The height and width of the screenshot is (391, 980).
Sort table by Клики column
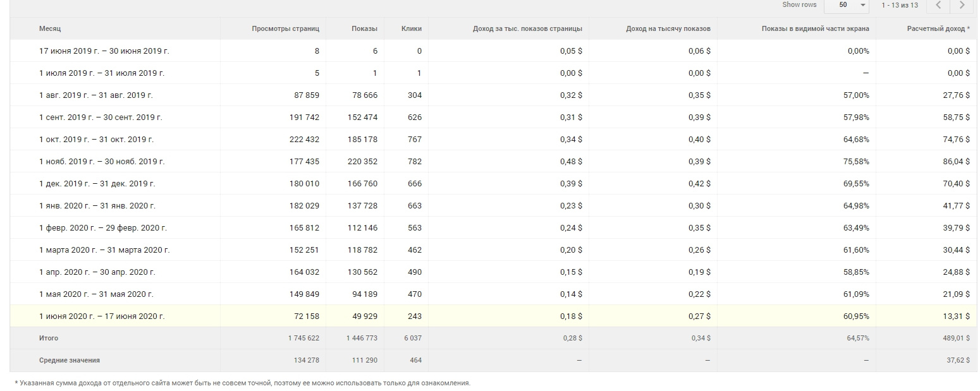411,28
